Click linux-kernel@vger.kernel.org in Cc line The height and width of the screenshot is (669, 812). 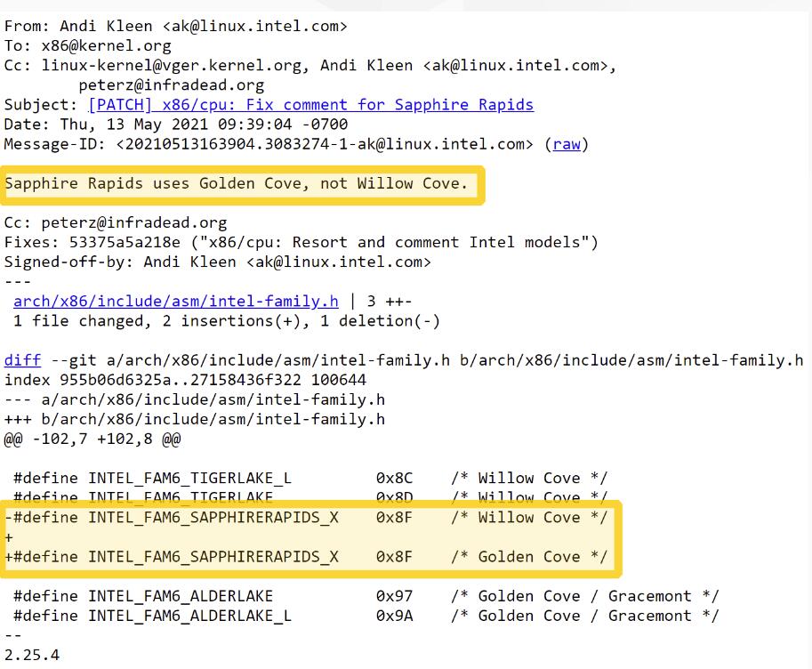(x=172, y=65)
